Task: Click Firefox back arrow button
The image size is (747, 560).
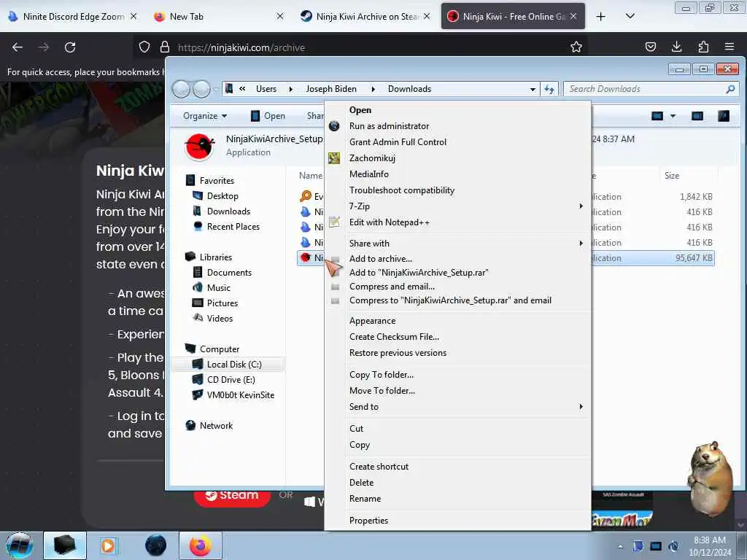Action: 18,47
